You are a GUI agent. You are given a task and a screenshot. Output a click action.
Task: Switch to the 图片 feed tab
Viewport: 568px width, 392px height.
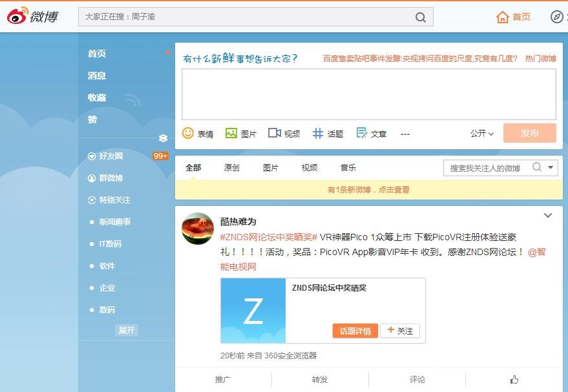point(271,168)
